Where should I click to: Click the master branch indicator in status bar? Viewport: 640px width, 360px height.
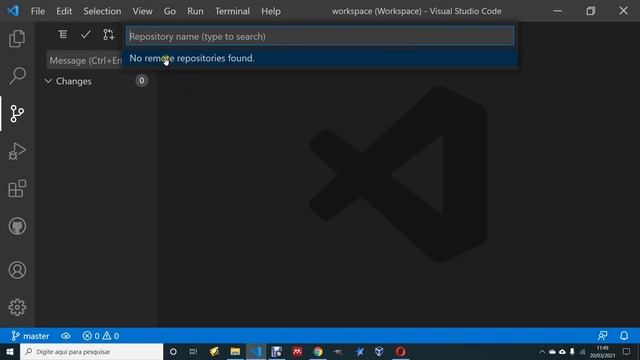pyautogui.click(x=30, y=336)
